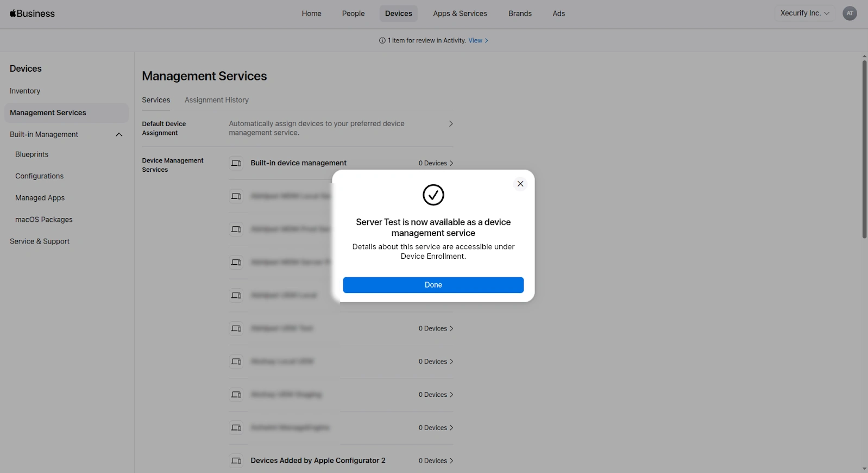This screenshot has width=868, height=473.
Task: Click device icon of eighth service row
Action: coord(236,395)
